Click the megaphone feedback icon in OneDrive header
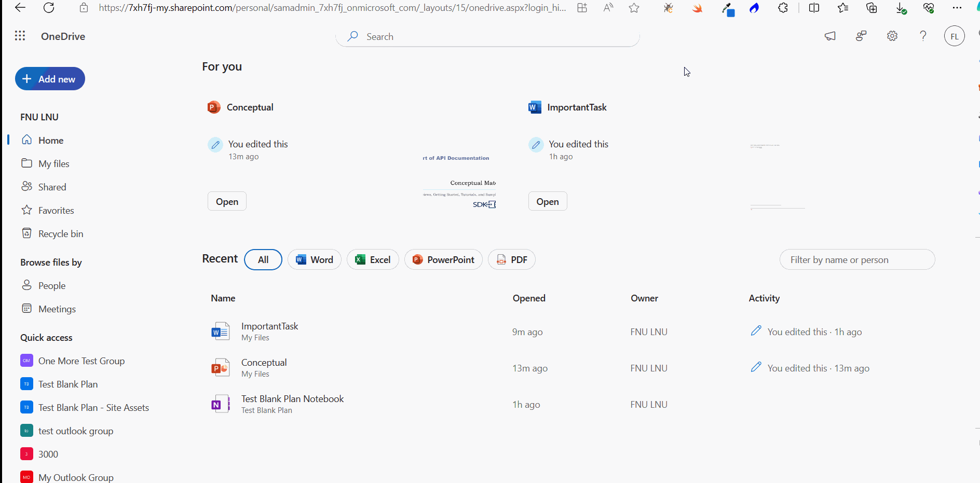The image size is (980, 483). [830, 36]
